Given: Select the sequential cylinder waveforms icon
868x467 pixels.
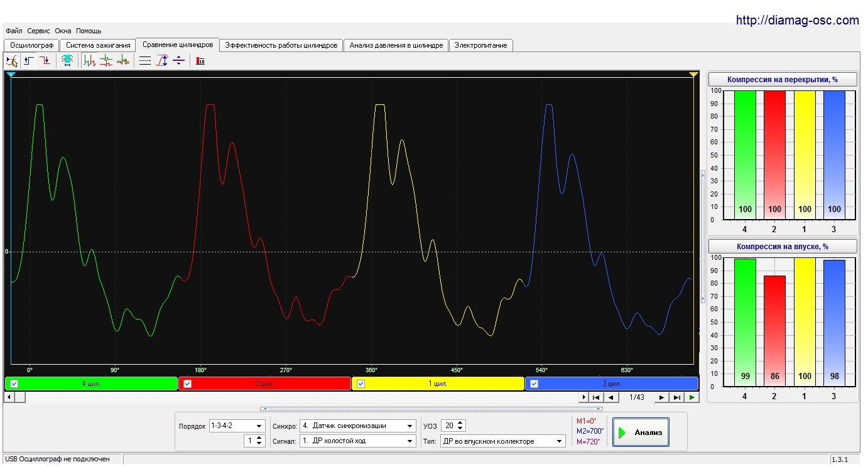Looking at the screenshot, I should pos(90,61).
